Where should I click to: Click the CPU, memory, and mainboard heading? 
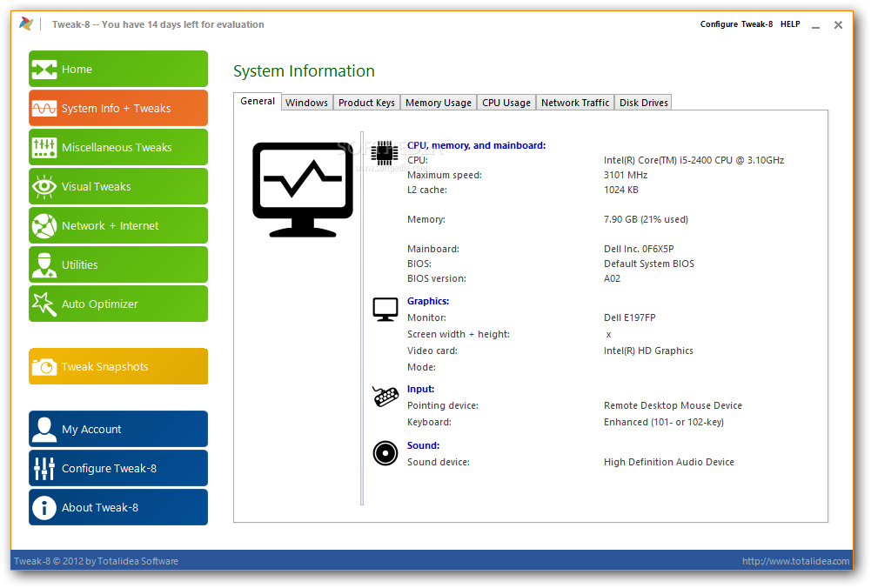[476, 145]
